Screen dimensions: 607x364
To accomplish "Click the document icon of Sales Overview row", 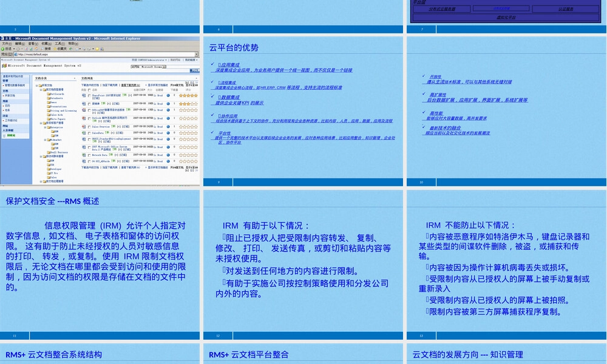I will coord(84,127).
